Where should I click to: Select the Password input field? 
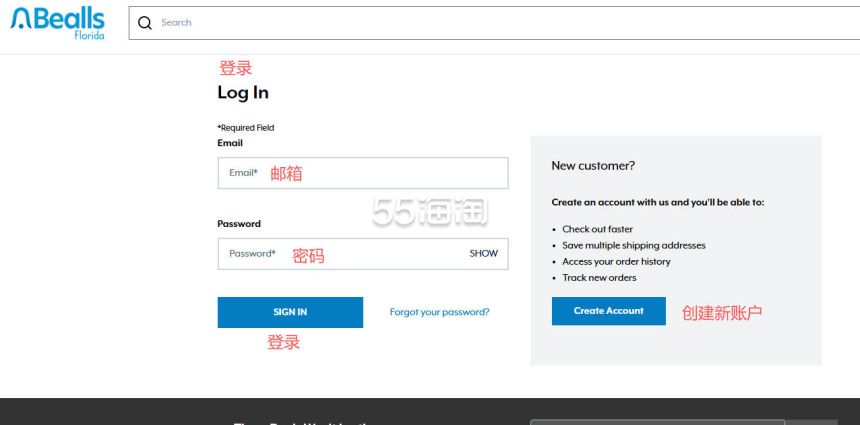point(340,254)
